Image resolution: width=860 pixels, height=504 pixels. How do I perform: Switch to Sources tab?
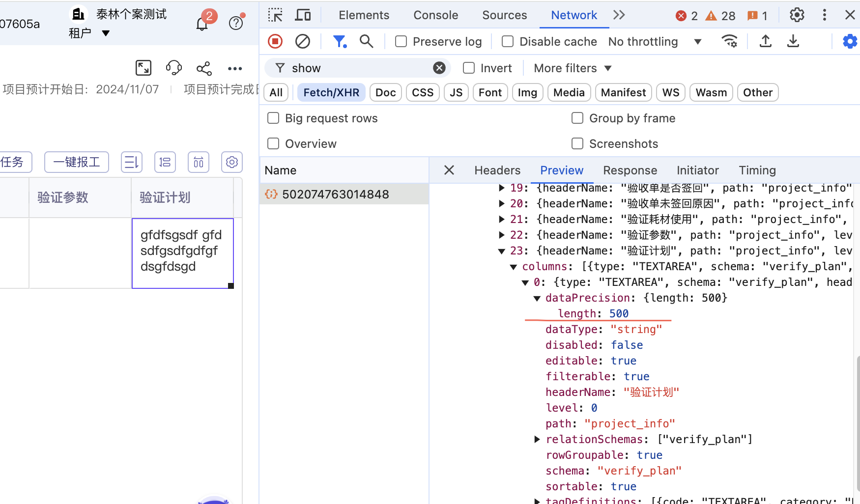[x=504, y=15]
